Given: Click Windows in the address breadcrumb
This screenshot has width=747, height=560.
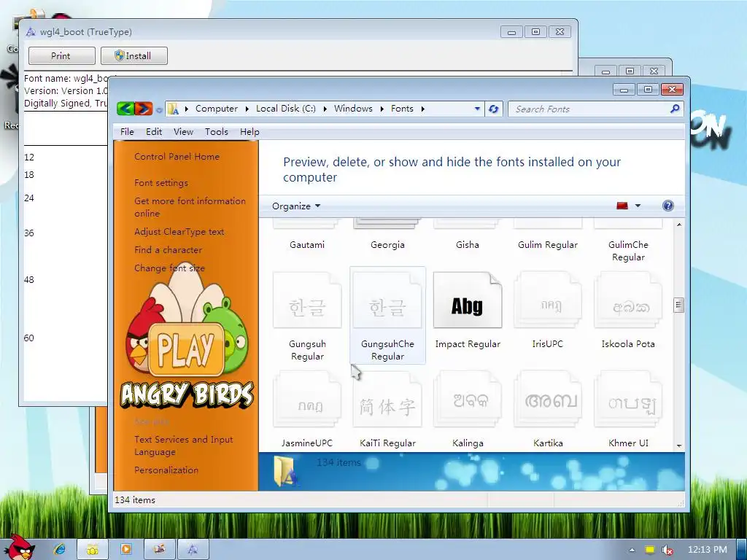Looking at the screenshot, I should click(x=353, y=109).
